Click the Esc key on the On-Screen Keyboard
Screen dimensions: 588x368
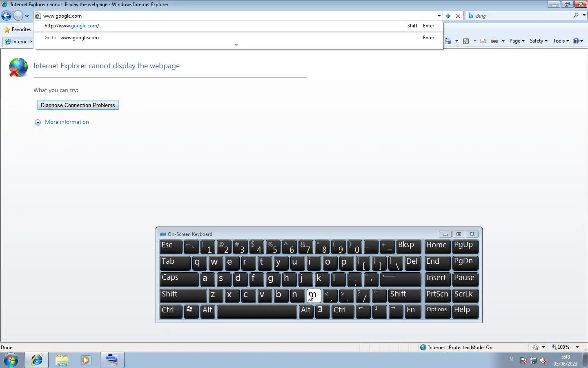[171, 247]
